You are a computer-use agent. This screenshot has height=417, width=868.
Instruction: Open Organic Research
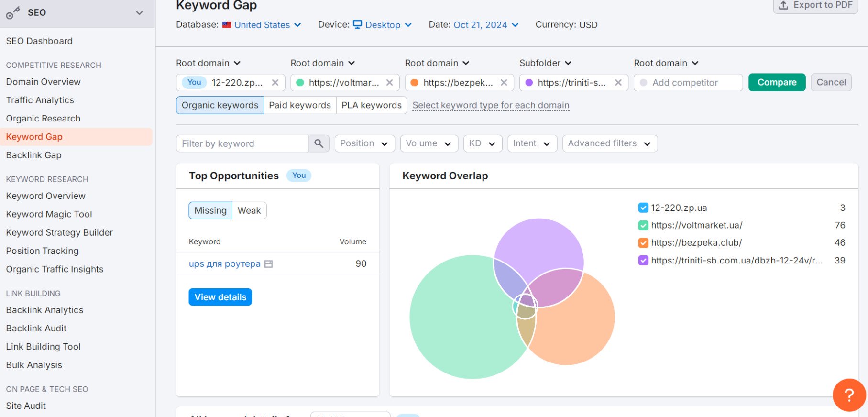[43, 119]
